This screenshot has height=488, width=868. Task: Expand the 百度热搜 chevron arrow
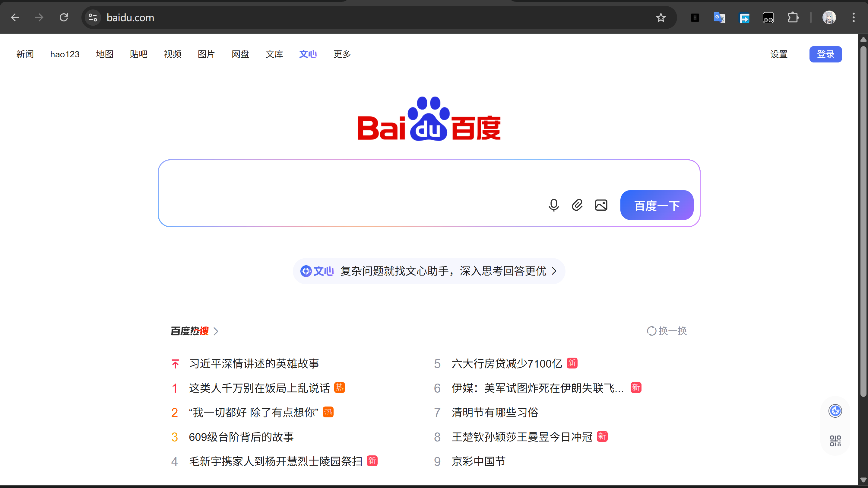(216, 331)
